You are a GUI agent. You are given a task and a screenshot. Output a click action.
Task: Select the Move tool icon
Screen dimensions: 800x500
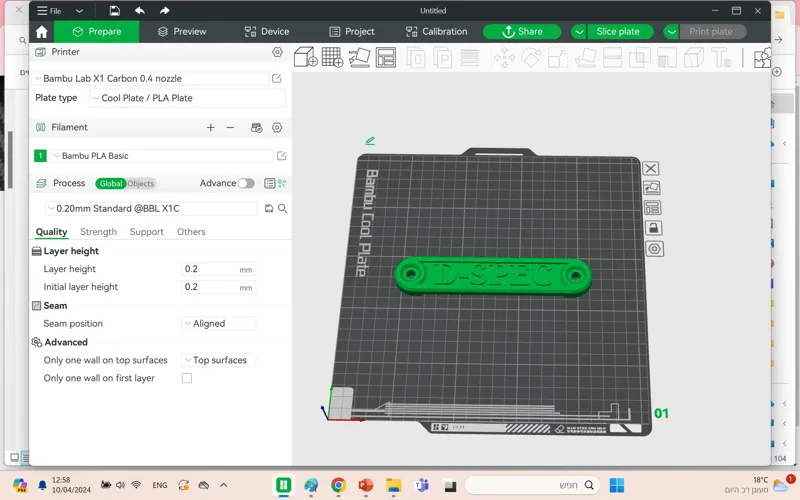[x=504, y=58]
